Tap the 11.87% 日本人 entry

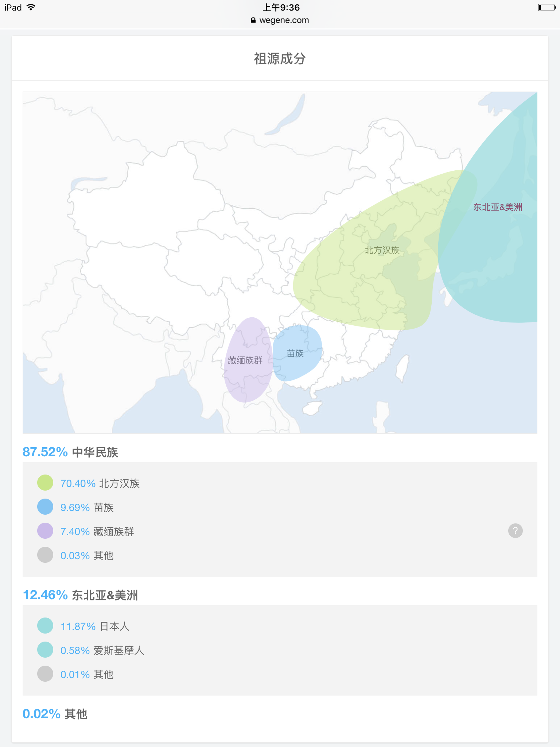95,626
